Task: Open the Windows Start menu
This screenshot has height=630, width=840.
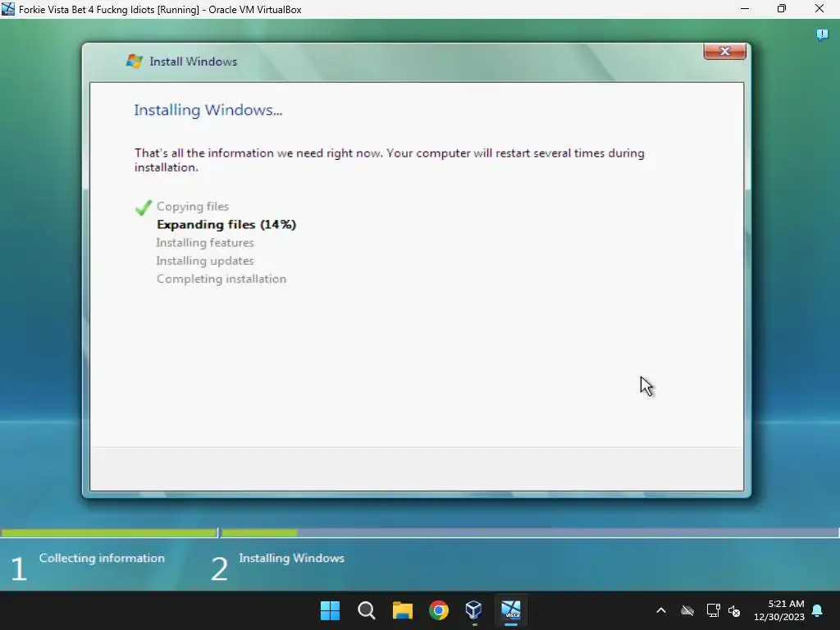Action: 330,610
